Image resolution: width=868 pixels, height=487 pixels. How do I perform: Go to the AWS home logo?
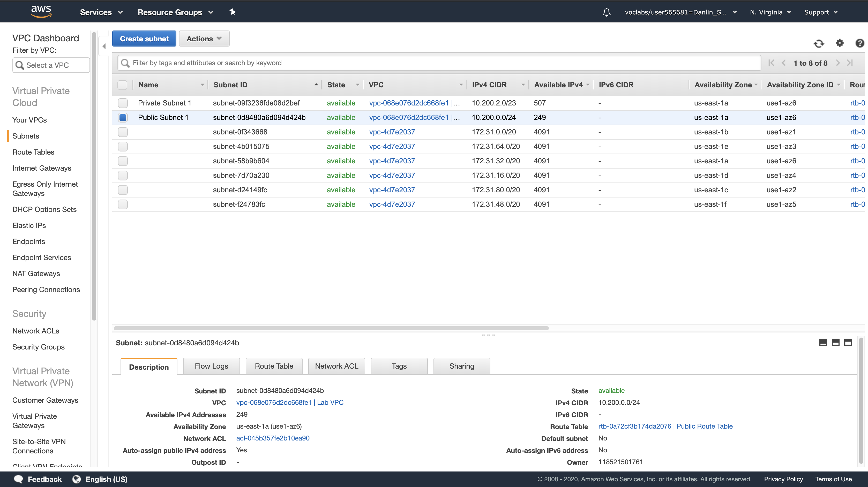pyautogui.click(x=41, y=11)
